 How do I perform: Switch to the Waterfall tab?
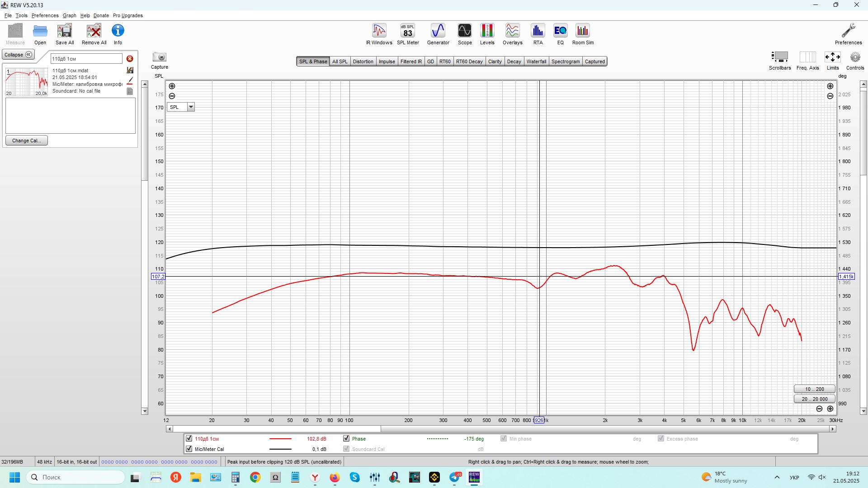pos(536,61)
